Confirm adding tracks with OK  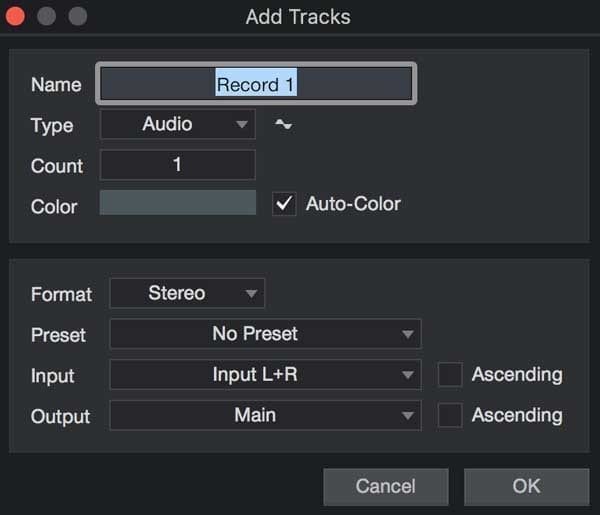[527, 487]
